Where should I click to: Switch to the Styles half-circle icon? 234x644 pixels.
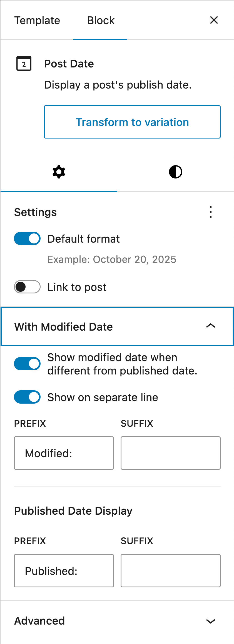pyautogui.click(x=175, y=172)
